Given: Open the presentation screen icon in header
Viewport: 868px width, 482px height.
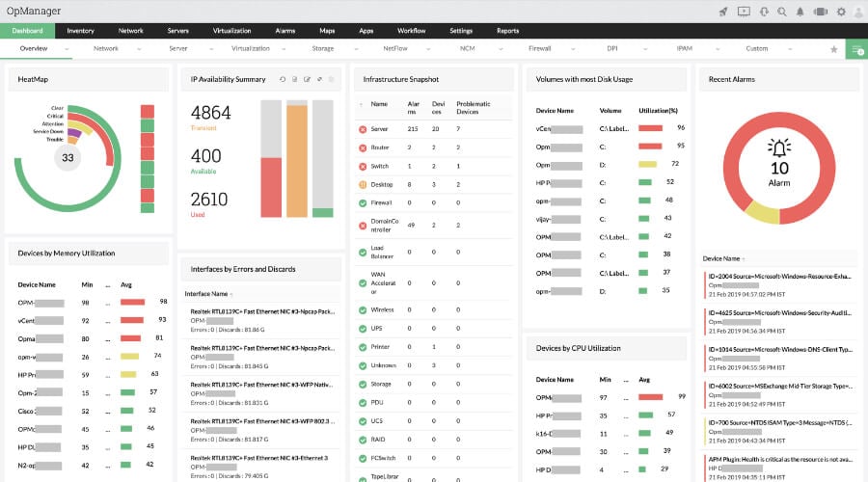Looking at the screenshot, I should [x=744, y=12].
